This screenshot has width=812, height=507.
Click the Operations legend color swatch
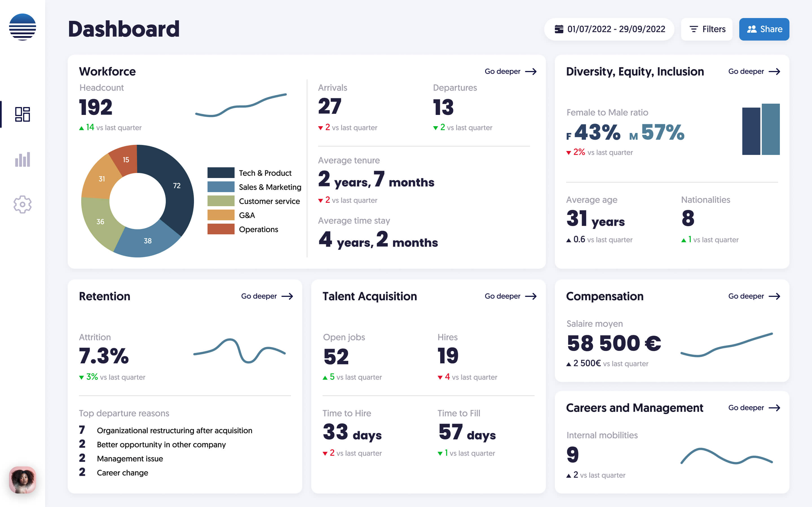coord(221,229)
